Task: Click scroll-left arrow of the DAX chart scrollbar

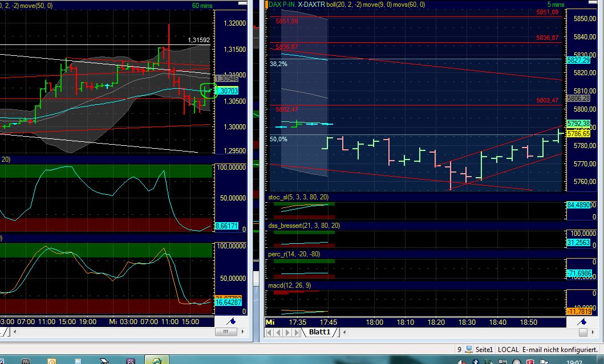Action: (x=344, y=332)
